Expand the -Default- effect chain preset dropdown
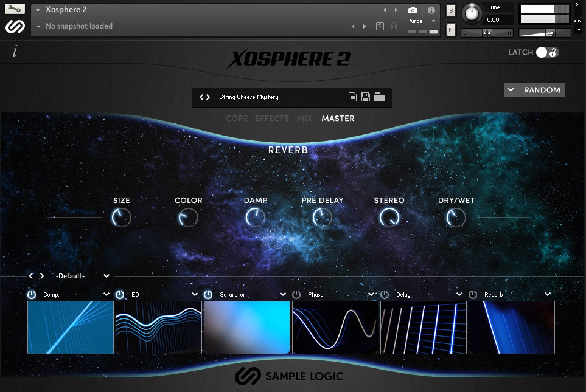586x392 pixels. point(106,276)
